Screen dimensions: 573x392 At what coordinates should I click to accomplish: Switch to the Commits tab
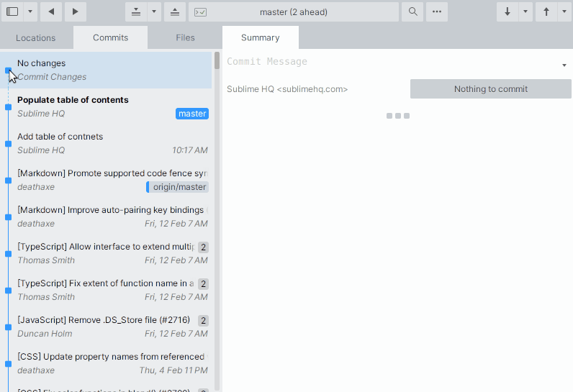pyautogui.click(x=110, y=37)
